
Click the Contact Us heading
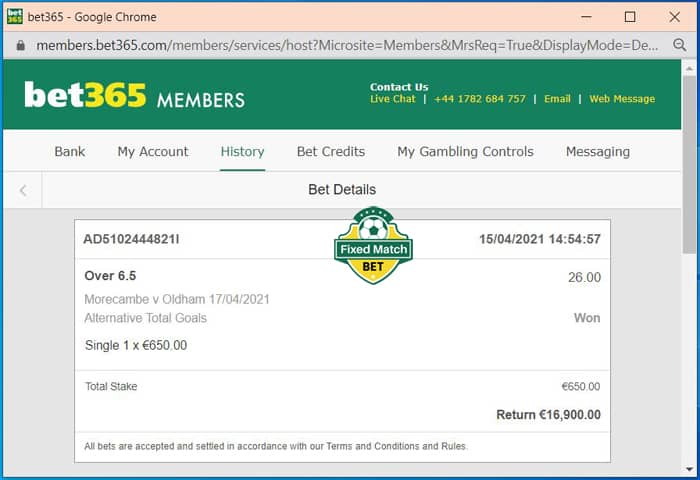pos(399,87)
